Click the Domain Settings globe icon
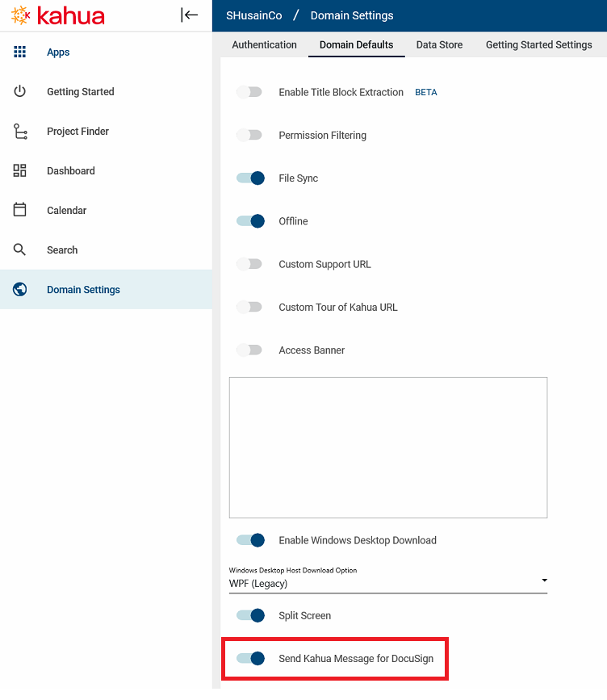The width and height of the screenshot is (607, 700). click(x=20, y=290)
